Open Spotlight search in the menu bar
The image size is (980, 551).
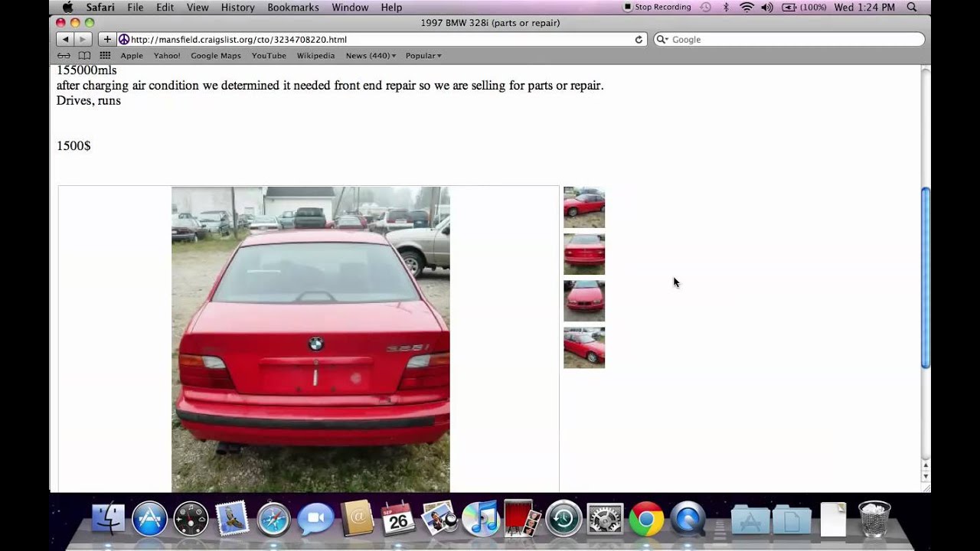pos(912,7)
